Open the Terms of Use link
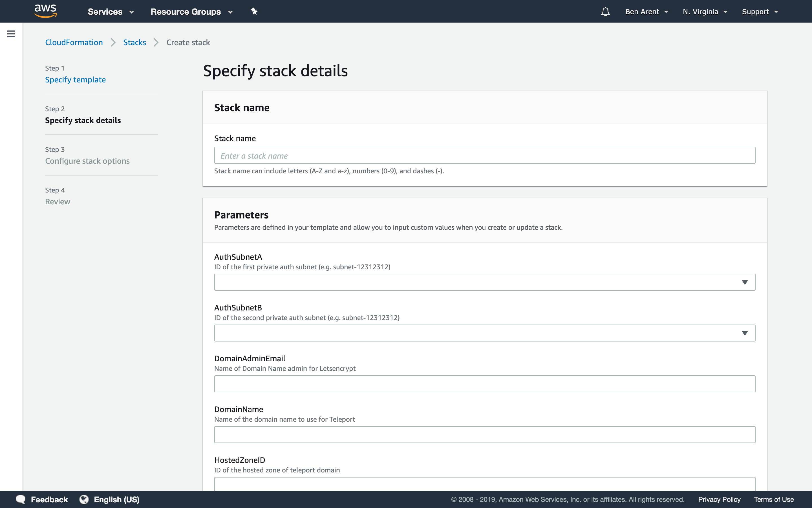This screenshot has height=508, width=812. (x=774, y=499)
